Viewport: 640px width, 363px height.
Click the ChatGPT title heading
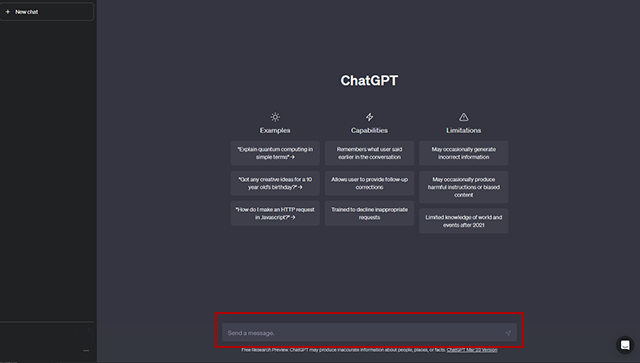[x=369, y=80]
